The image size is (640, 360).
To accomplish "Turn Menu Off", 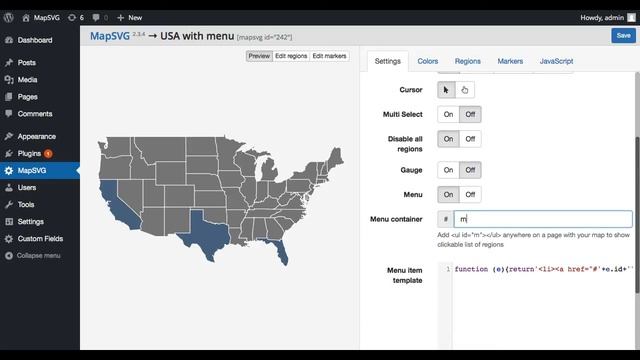I will coord(470,195).
